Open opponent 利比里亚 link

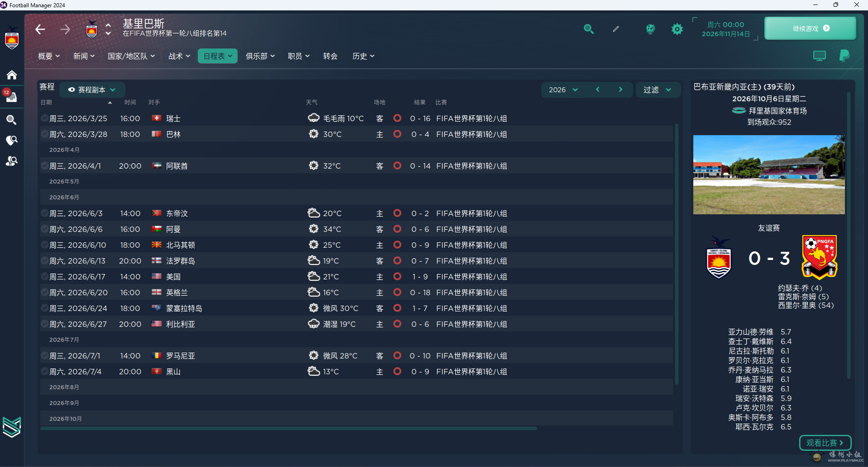coord(181,324)
